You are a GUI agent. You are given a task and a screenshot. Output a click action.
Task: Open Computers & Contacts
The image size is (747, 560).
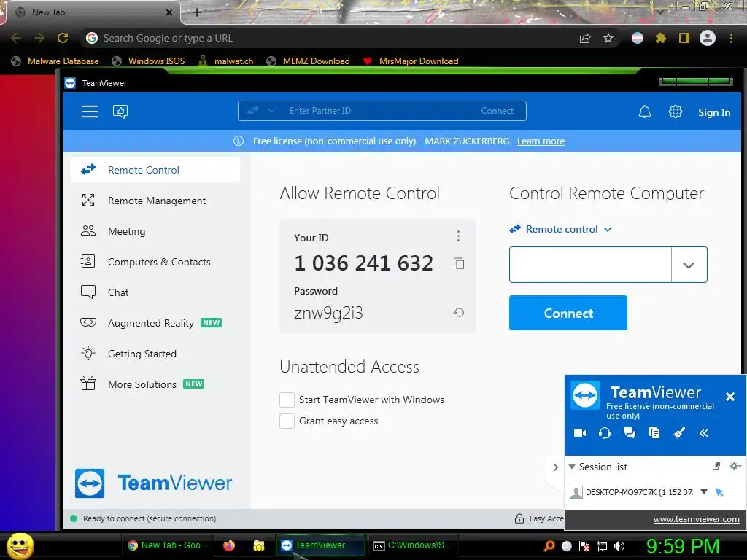[155, 262]
